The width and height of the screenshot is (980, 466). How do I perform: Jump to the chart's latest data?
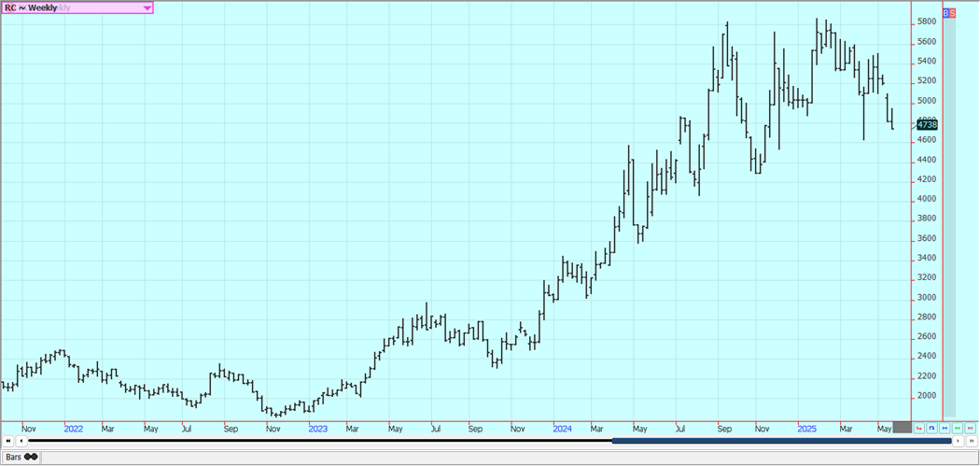pyautogui.click(x=972, y=441)
